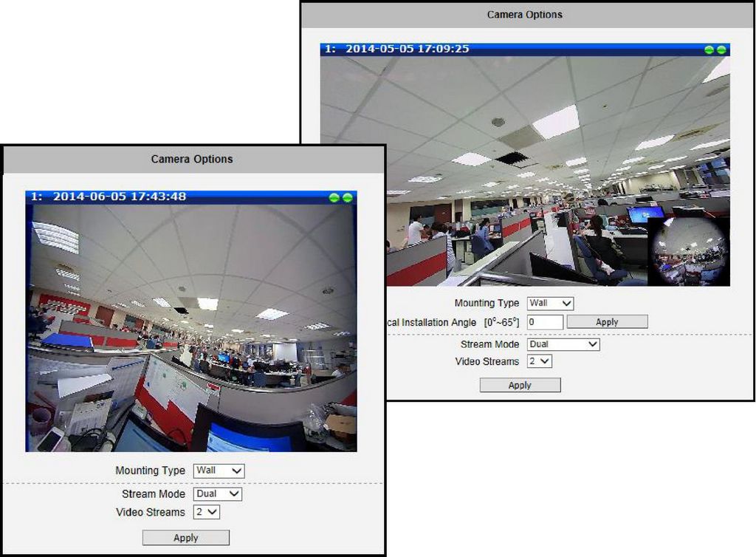Viewport: 756px width, 557px height.
Task: Open Video Streams dropdown in back window
Action: point(540,361)
